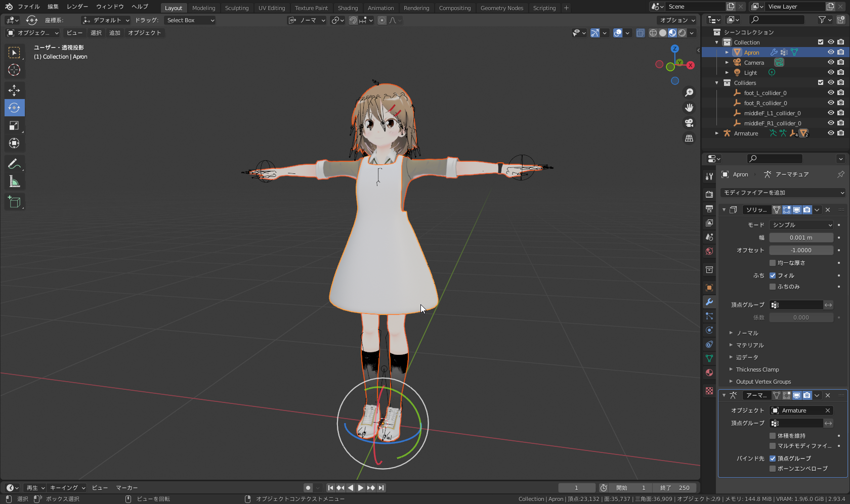
Task: Click the end frame 250 field
Action: (674, 488)
